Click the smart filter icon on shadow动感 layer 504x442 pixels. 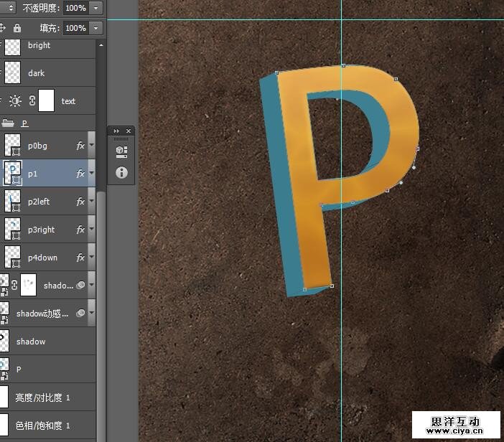pyautogui.click(x=81, y=313)
